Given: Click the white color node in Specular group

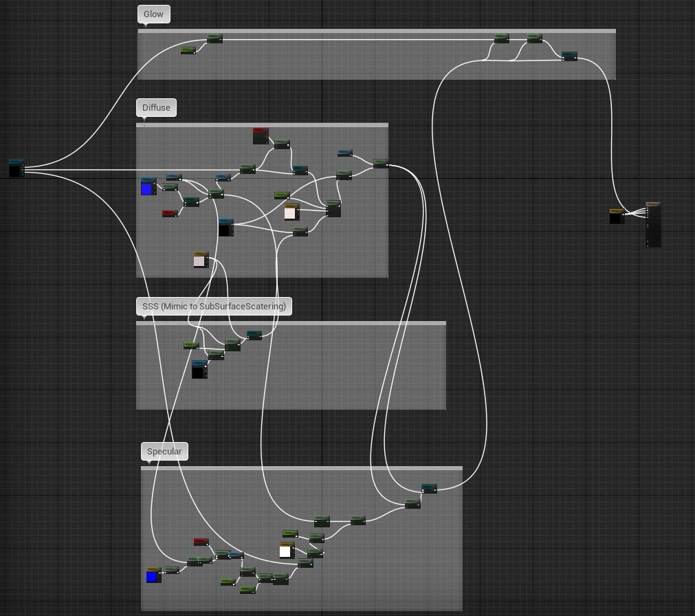Looking at the screenshot, I should point(287,550).
